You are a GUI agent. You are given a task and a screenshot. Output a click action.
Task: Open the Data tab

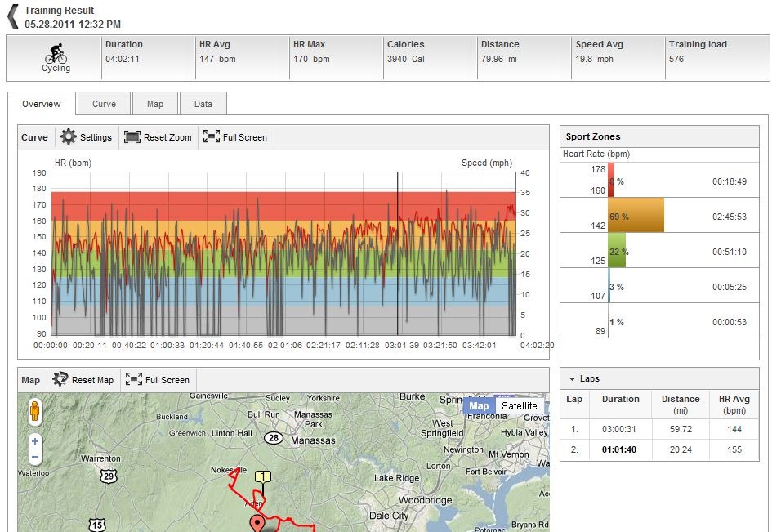(203, 104)
